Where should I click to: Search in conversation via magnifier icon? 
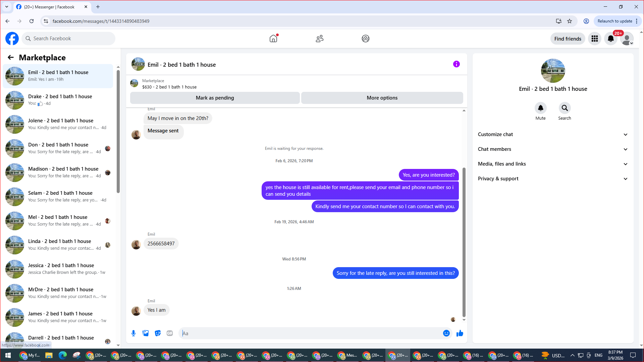click(x=565, y=108)
